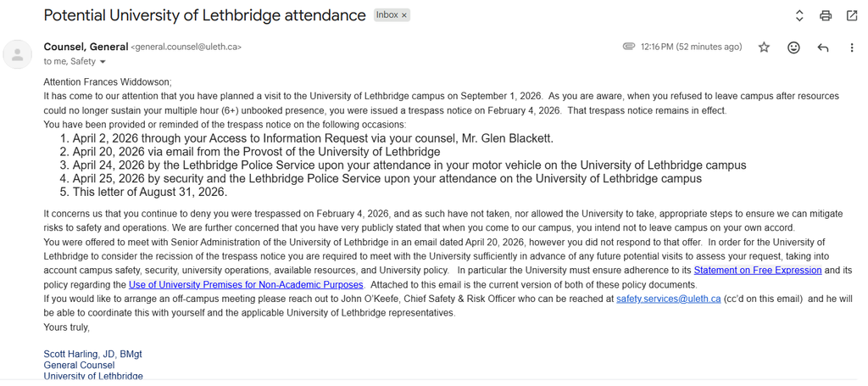Add an emoji reaction to the email
Screen dimensions: 868x386
(x=793, y=48)
